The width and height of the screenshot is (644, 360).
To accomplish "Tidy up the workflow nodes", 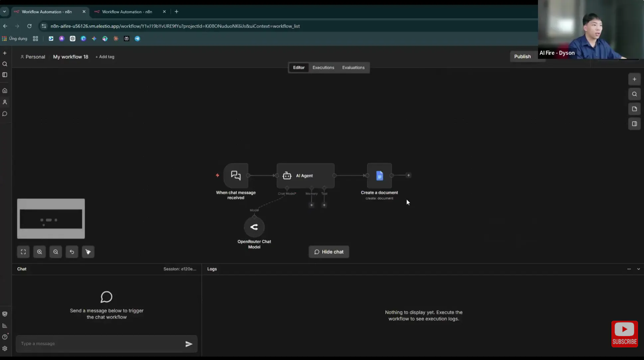I will tap(88, 252).
